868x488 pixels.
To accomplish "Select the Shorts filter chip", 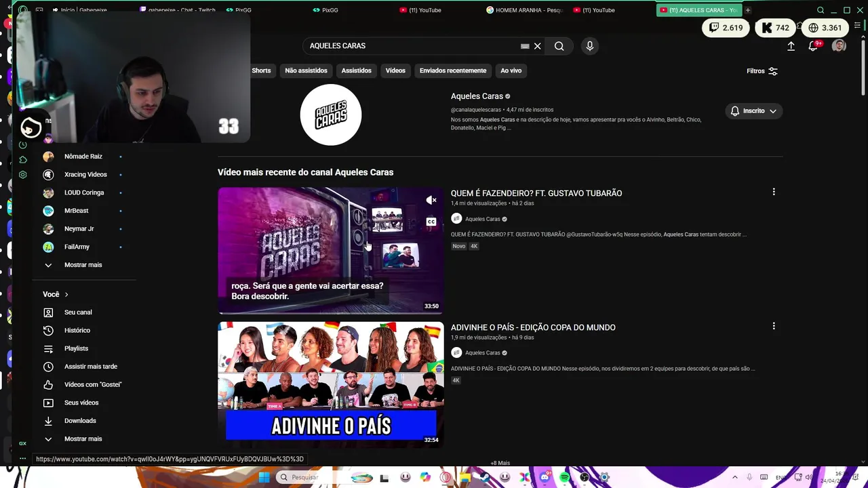I will (x=261, y=70).
